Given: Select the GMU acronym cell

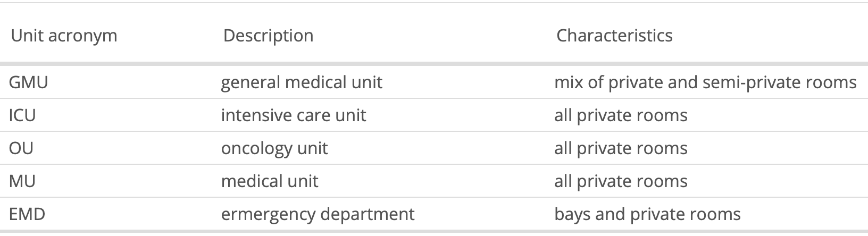Looking at the screenshot, I should (x=29, y=82).
